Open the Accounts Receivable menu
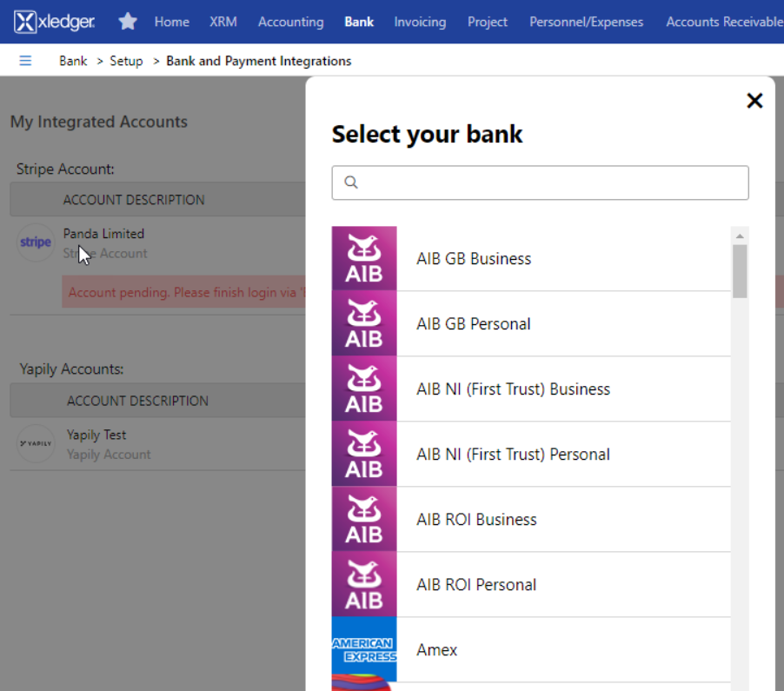Image resolution: width=784 pixels, height=691 pixels. tap(724, 22)
